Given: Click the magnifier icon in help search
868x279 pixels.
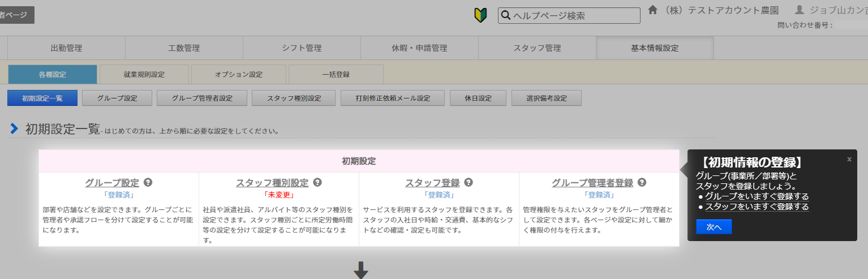Looking at the screenshot, I should tap(506, 16).
